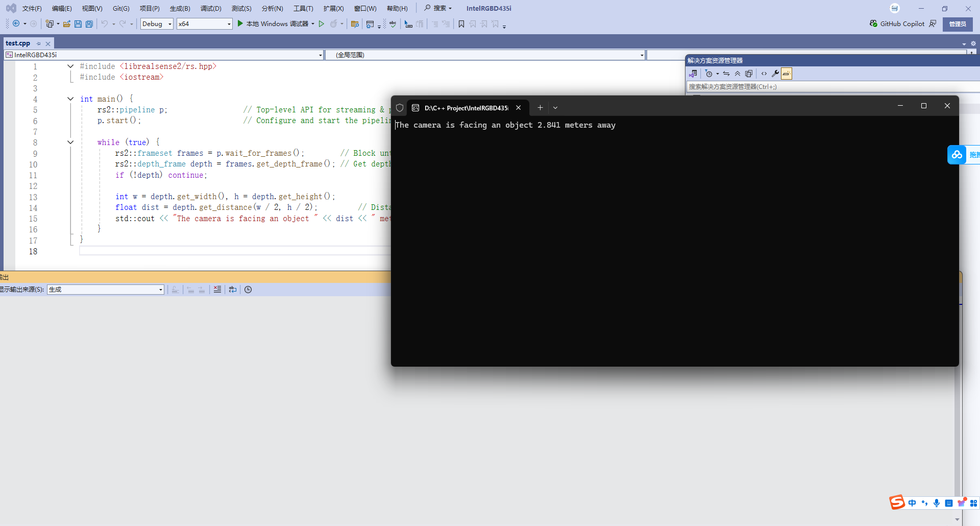Open the 工具(T) tools menu
980x526 pixels.
pyautogui.click(x=303, y=8)
